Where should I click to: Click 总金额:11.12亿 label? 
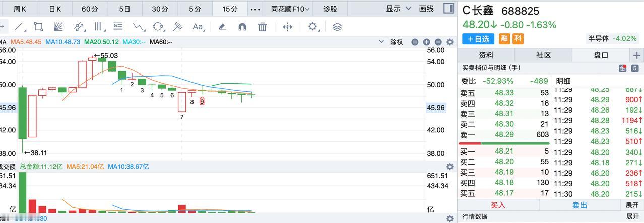41,166
